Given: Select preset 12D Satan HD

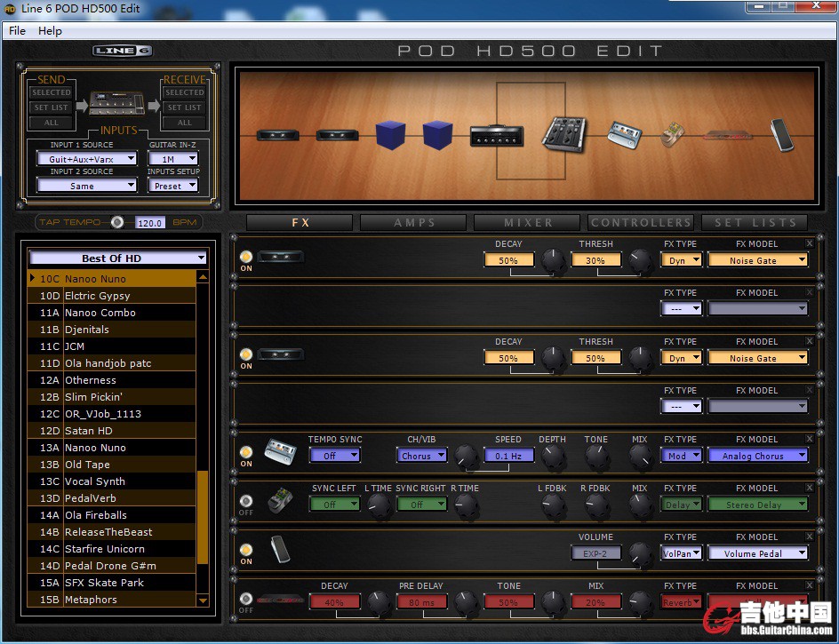Looking at the screenshot, I should point(112,431).
